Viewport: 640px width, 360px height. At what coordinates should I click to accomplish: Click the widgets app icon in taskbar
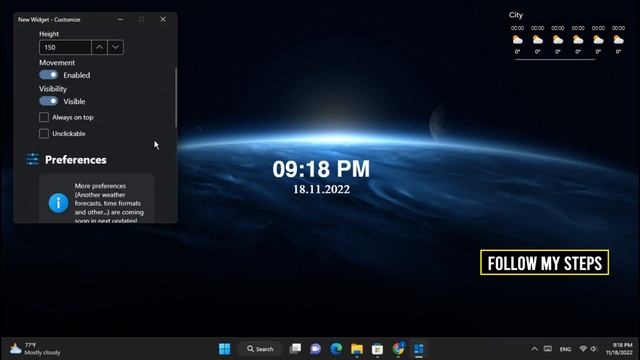[419, 349]
